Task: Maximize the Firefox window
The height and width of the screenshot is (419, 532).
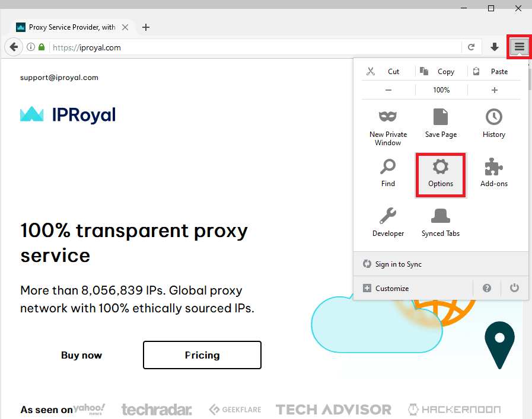Action: coord(491,8)
